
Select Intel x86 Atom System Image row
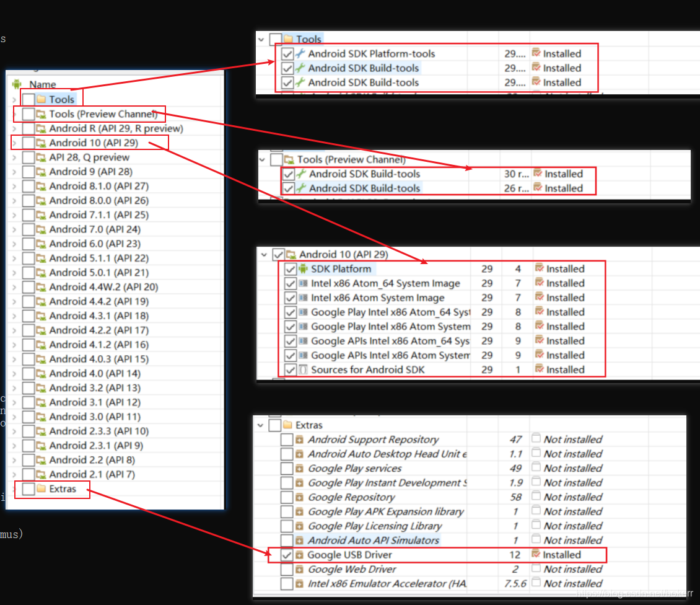[478, 298]
